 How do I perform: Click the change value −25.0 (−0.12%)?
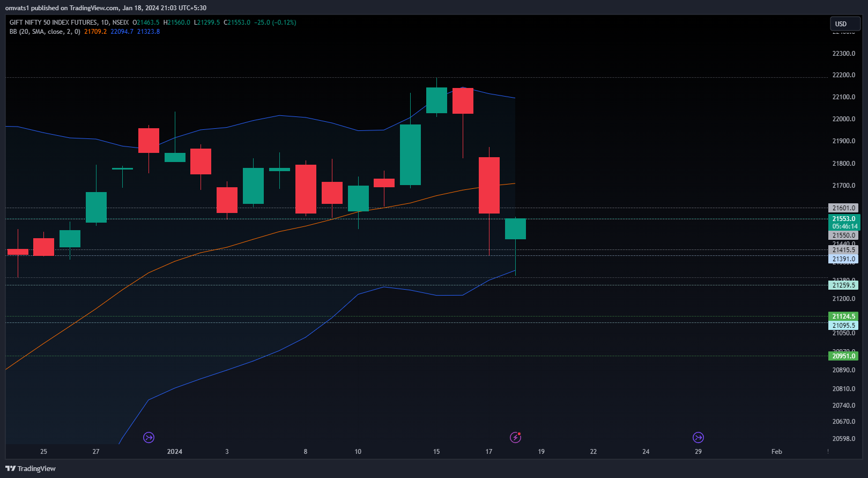275,23
